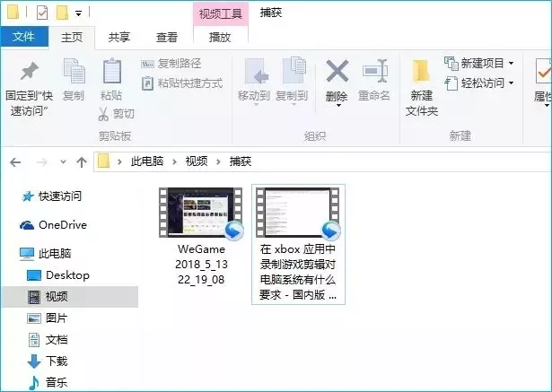Click the up-folder arrow in address bar
Screen dimensions: 552x392
pyautogui.click(x=82, y=161)
